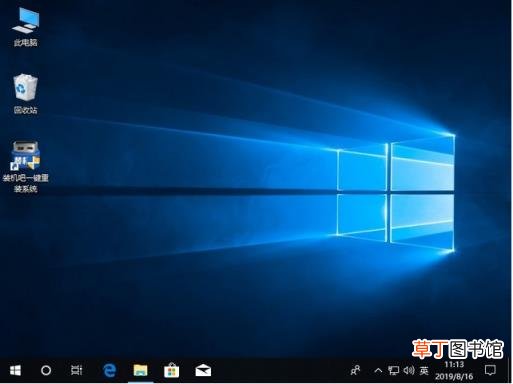Open network status tray icon
The image size is (513, 384).
393,370
